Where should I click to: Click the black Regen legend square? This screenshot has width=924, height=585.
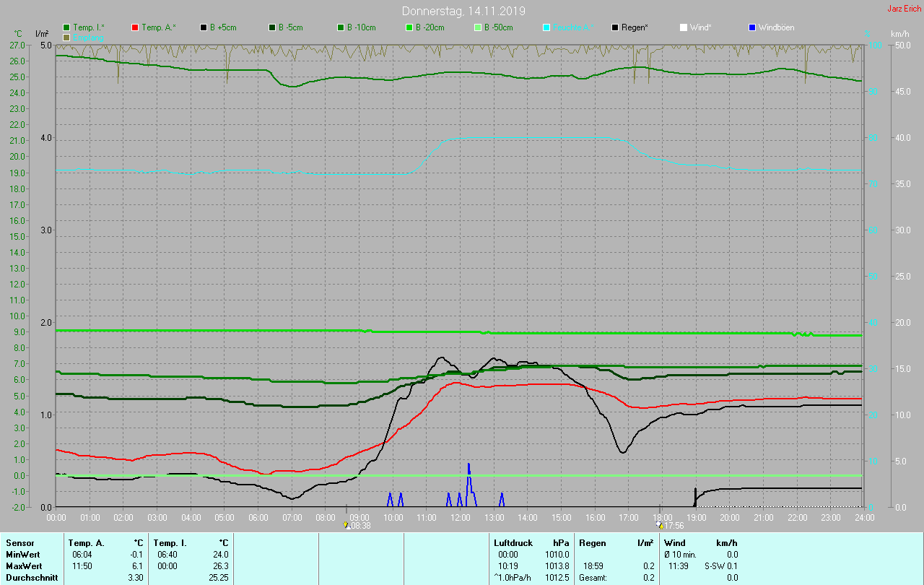pyautogui.click(x=616, y=27)
